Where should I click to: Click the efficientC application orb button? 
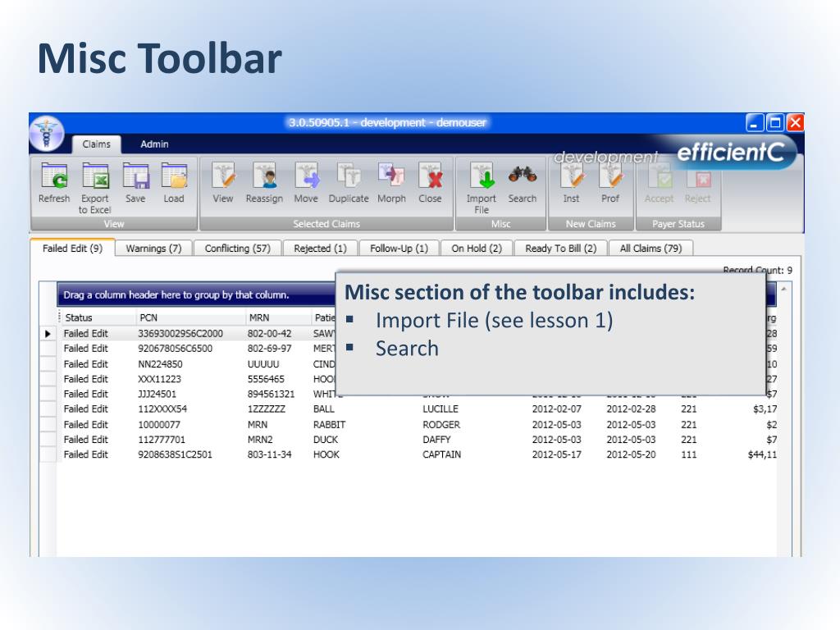coord(47,132)
